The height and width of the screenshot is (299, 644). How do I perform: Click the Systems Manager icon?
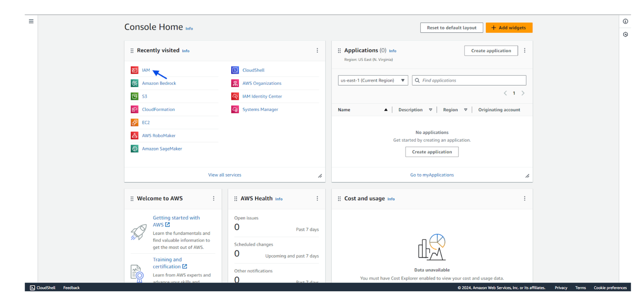click(x=235, y=109)
